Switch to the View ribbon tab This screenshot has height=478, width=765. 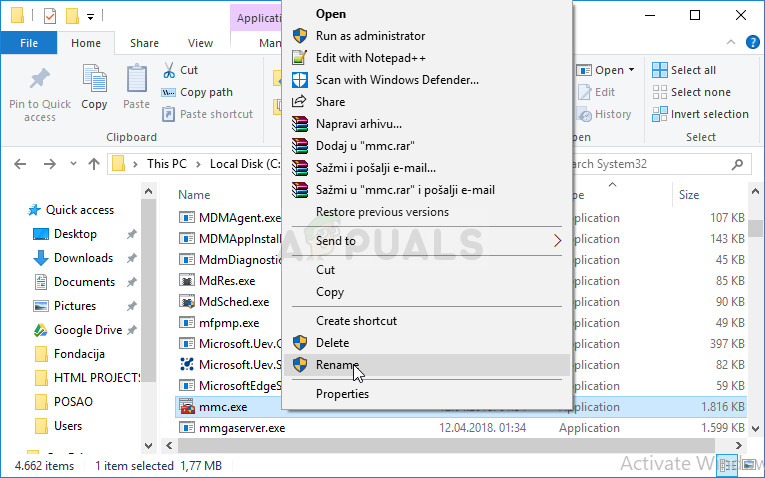pos(201,43)
